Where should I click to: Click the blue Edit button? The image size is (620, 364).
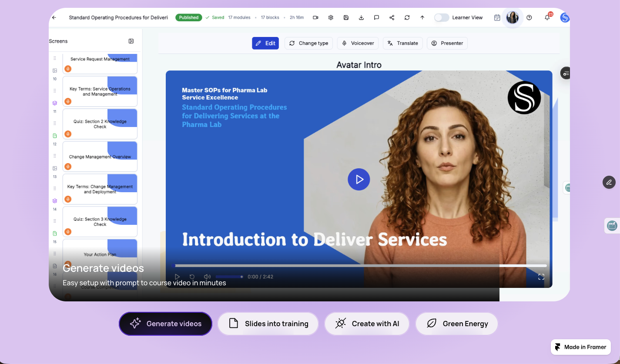click(265, 43)
